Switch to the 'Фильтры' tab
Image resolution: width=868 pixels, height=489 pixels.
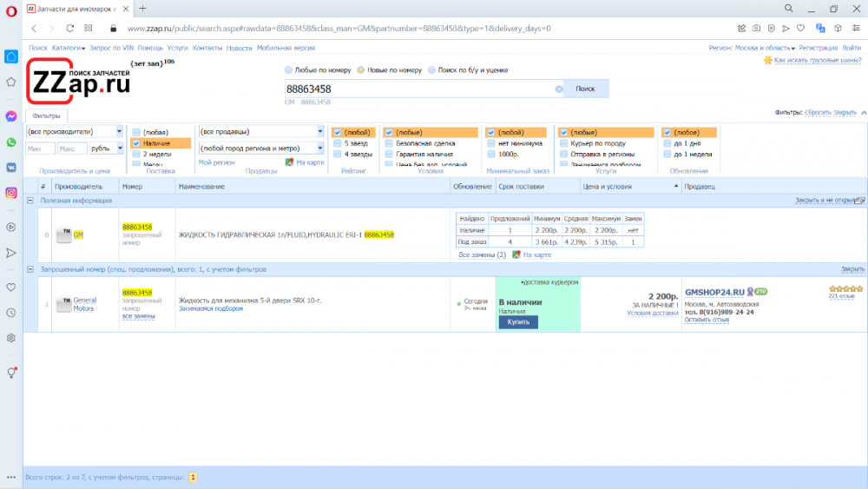pyautogui.click(x=47, y=116)
